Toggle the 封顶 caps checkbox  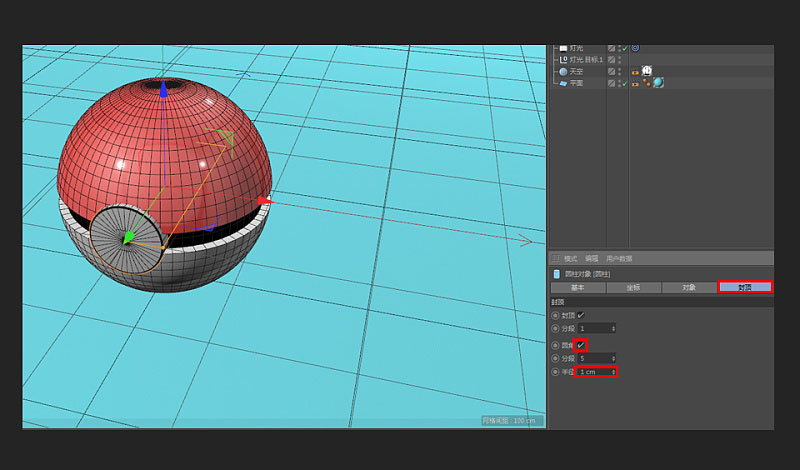pos(581,315)
